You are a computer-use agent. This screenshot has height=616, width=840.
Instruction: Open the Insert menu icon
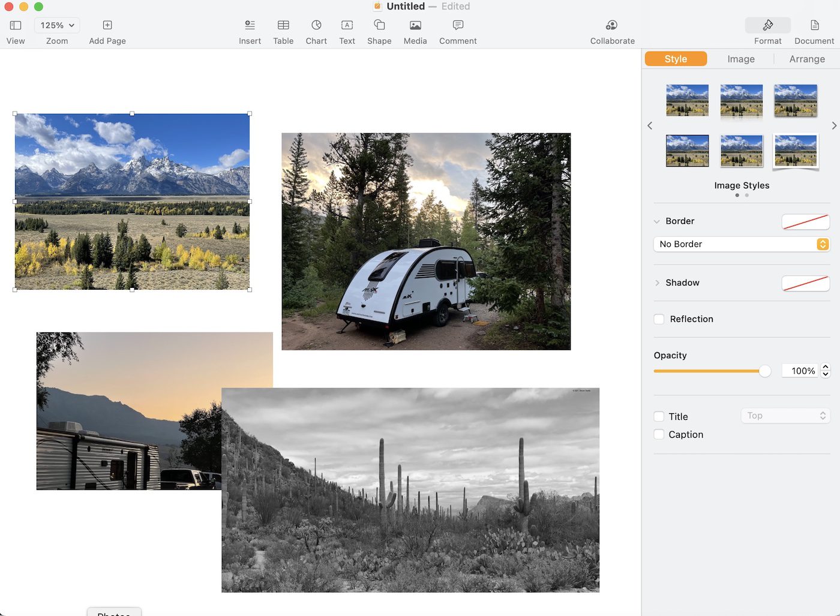pyautogui.click(x=250, y=25)
